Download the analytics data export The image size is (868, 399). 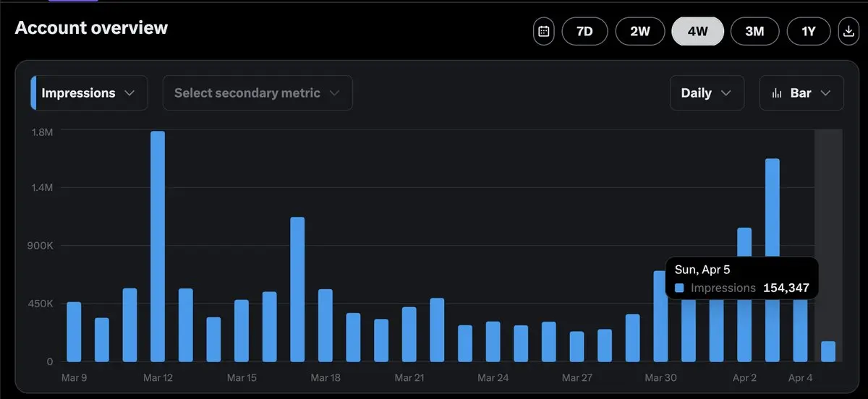click(x=848, y=32)
